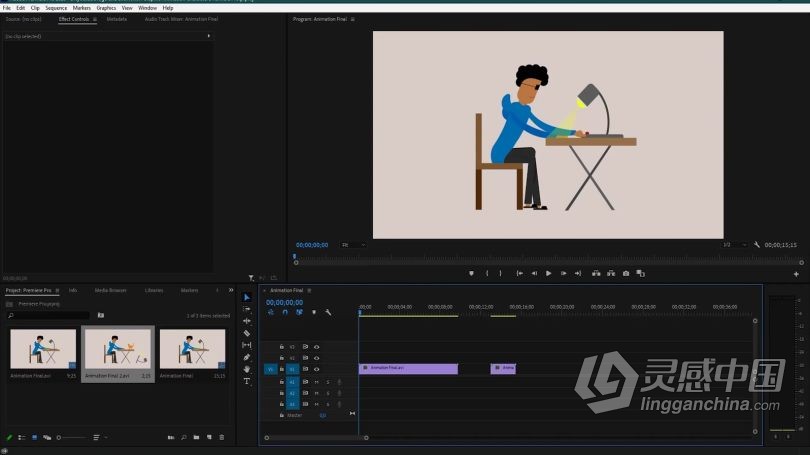The height and width of the screenshot is (455, 810).
Task: Click the New Bin folder icon
Action: [196, 437]
